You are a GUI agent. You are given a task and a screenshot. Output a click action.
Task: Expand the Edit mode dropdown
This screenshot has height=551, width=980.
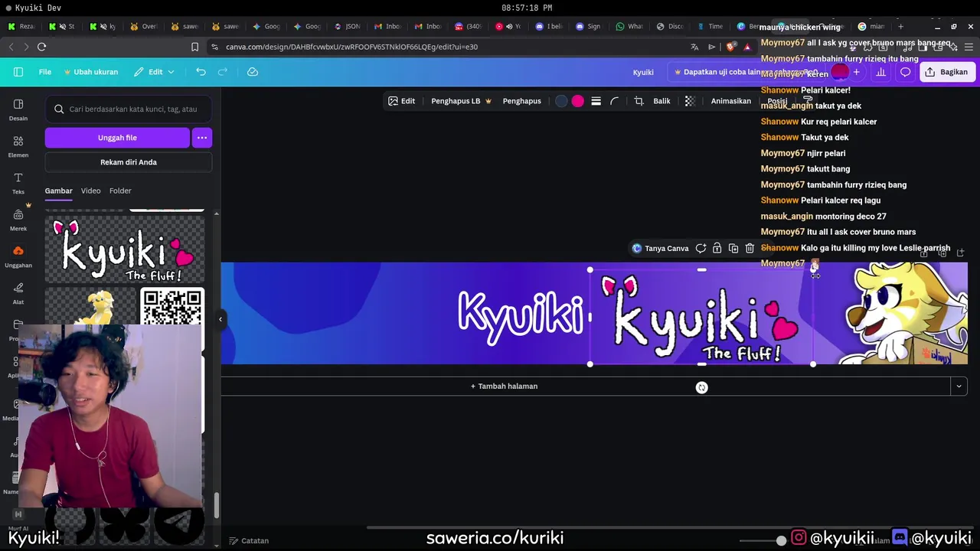click(154, 72)
